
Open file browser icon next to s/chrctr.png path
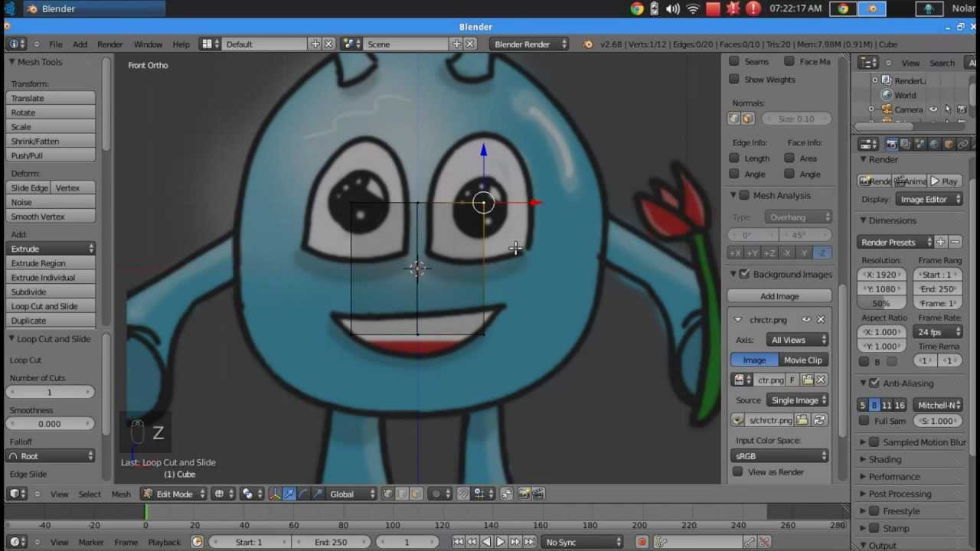802,420
